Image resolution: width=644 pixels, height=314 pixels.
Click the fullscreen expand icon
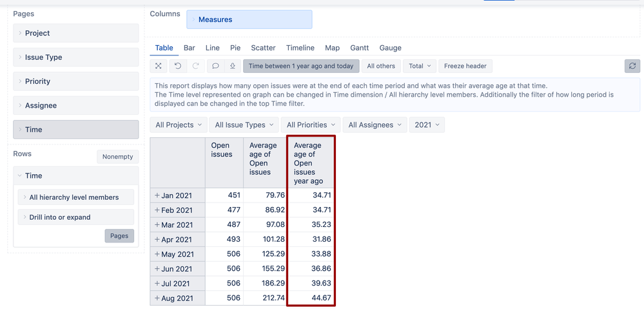158,66
